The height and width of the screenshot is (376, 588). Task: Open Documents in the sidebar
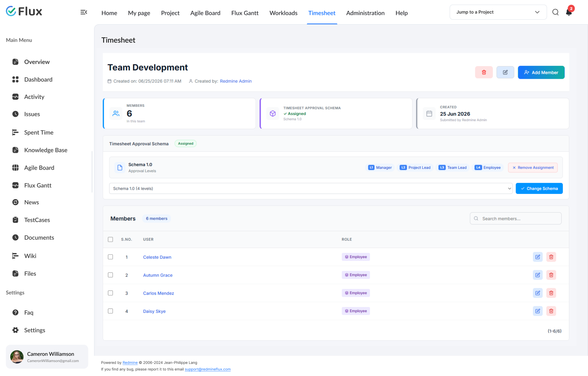click(33, 237)
